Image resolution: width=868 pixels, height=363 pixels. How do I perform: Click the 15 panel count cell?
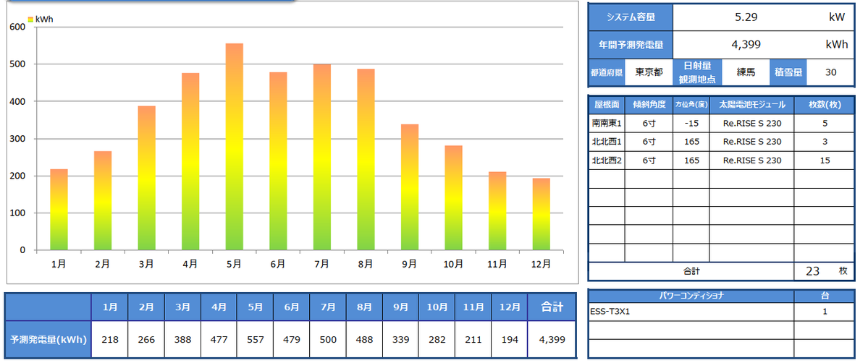tap(825, 161)
